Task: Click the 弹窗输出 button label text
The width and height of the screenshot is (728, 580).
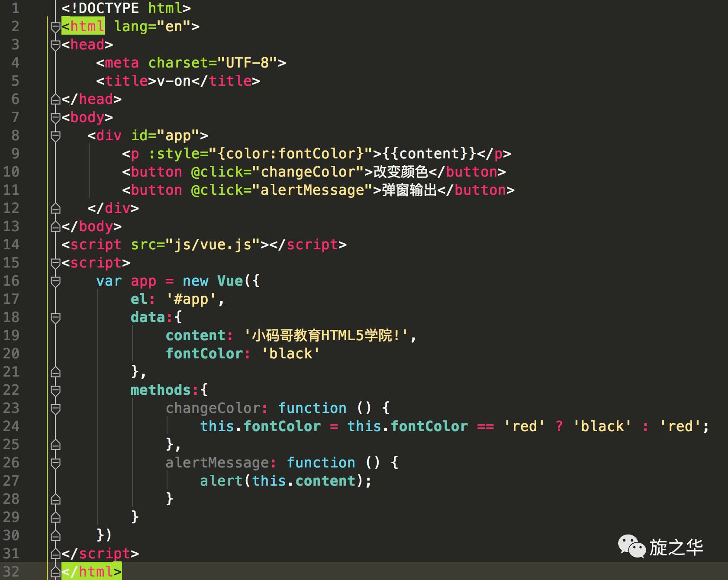Action: pos(409,190)
